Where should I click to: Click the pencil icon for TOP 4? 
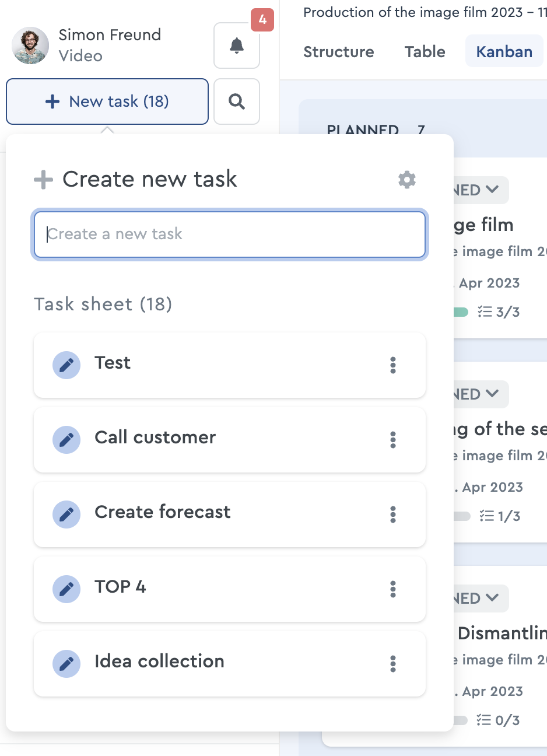(66, 589)
